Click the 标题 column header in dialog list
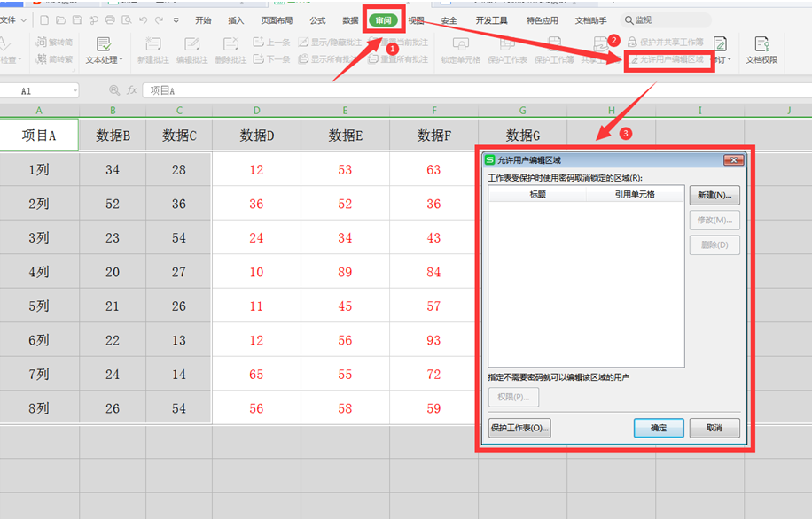The width and height of the screenshot is (812, 519). (537, 194)
